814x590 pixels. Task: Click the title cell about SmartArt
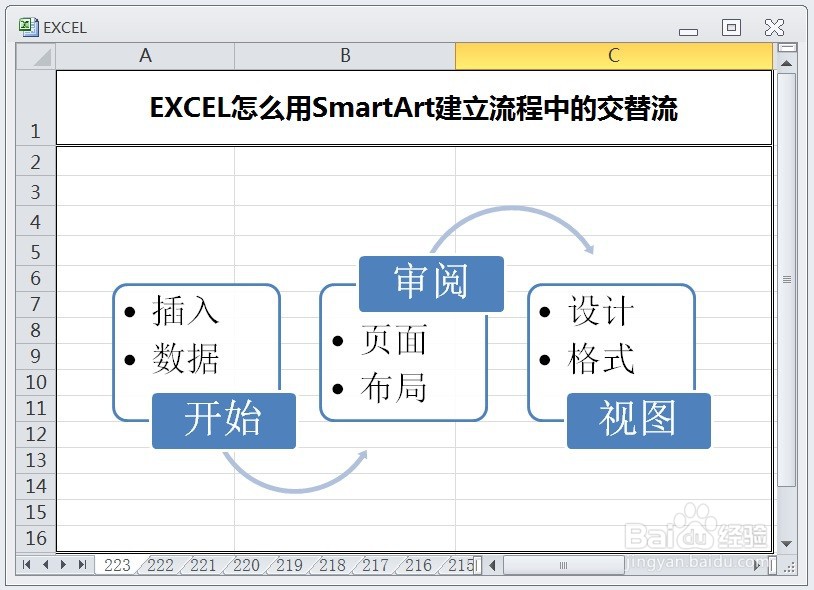[x=414, y=108]
